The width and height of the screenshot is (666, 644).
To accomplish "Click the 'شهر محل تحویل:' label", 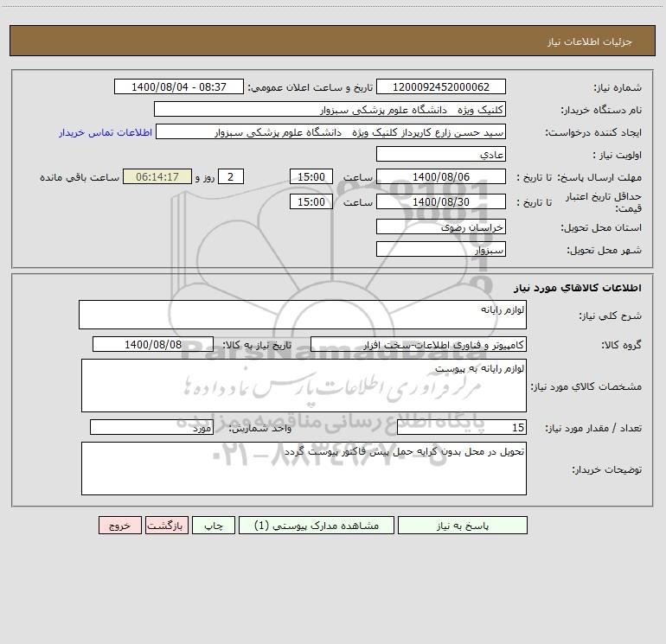I will coord(605,250).
